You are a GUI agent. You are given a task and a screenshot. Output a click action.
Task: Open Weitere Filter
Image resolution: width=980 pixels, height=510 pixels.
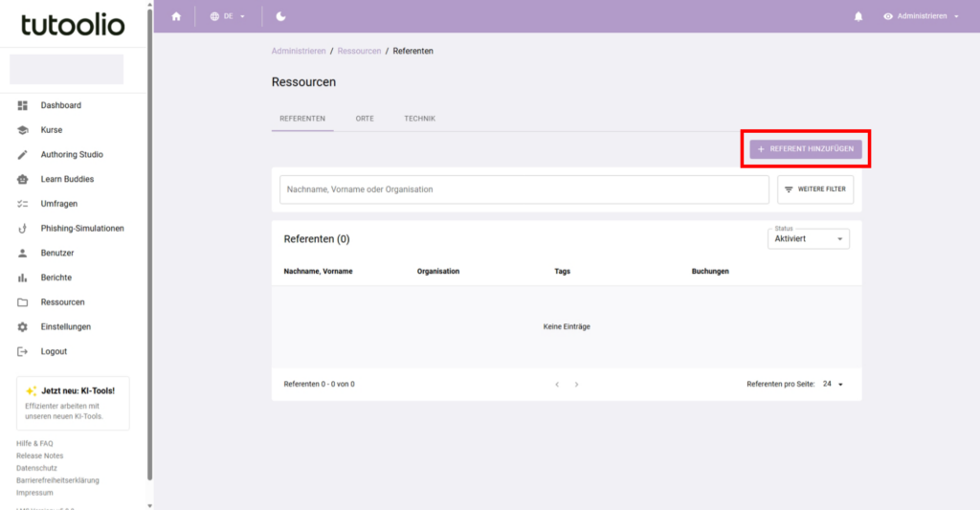pyautogui.click(x=815, y=189)
